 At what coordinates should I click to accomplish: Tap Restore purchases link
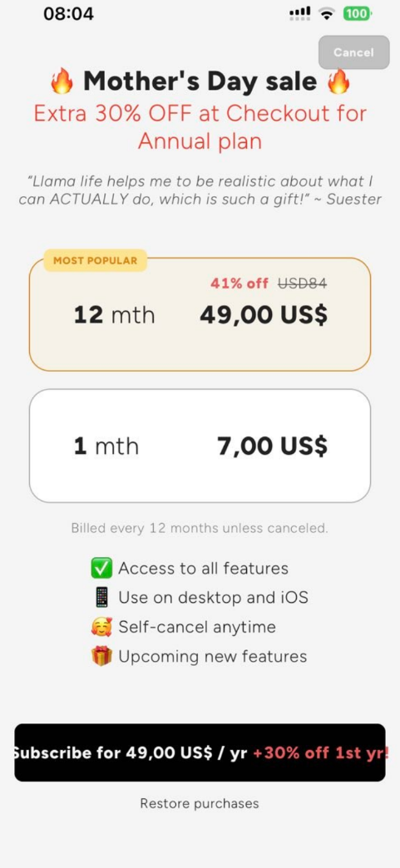pos(200,803)
